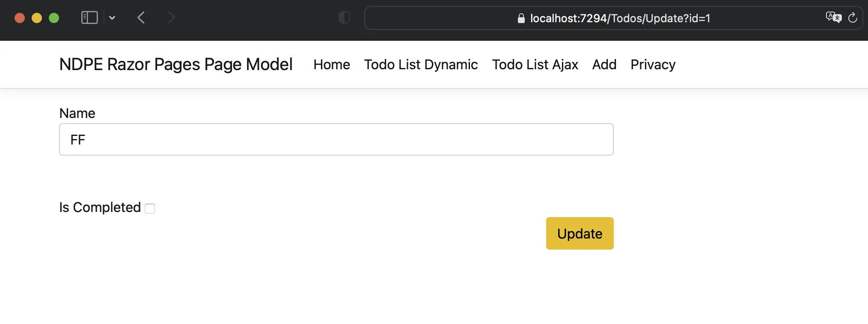The image size is (868, 324).
Task: Reload the page with refresh icon
Action: 853,18
